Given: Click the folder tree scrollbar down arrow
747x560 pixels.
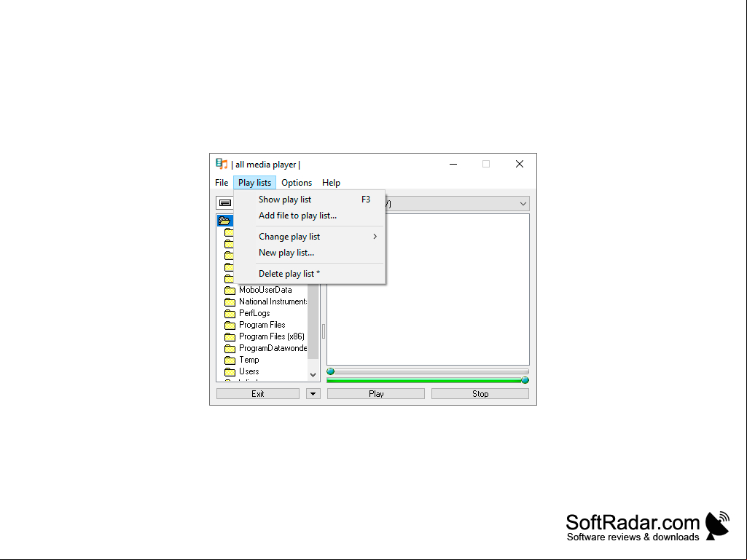Looking at the screenshot, I should 313,375.
